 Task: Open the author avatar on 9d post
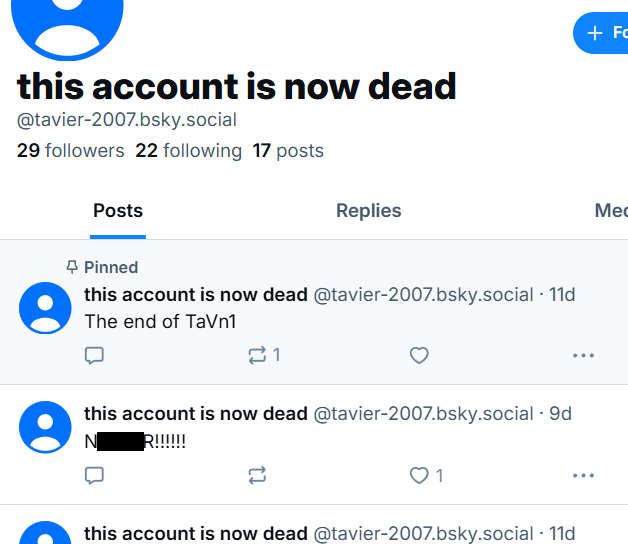[45, 428]
